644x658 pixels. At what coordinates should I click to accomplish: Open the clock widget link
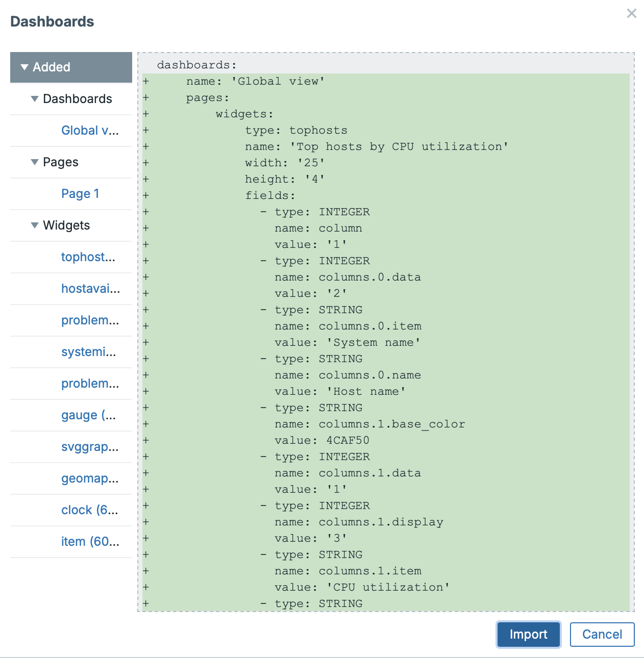click(x=89, y=510)
